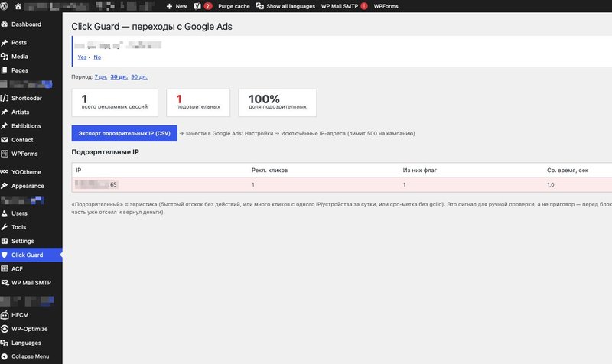612x364 pixels.
Task: Click the home site icon
Action: point(18,6)
